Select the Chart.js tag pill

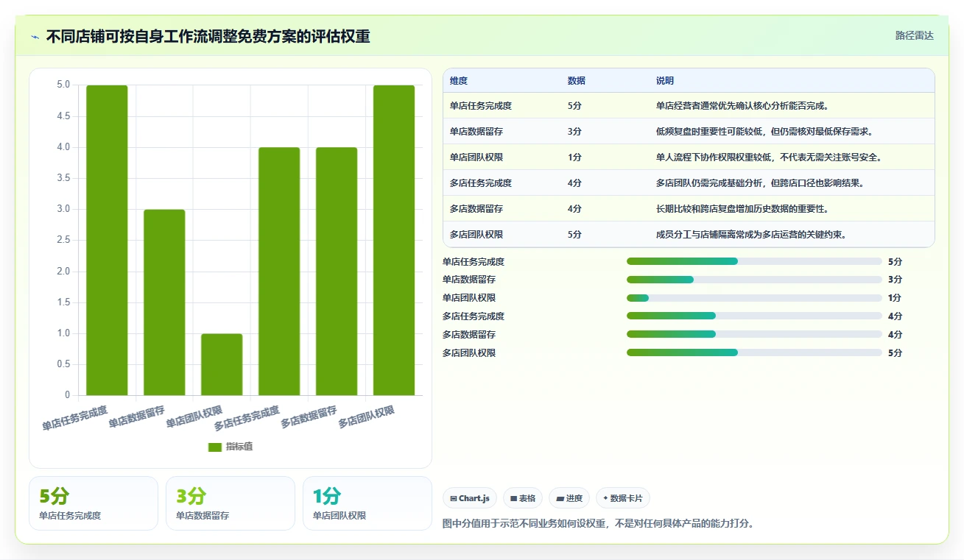click(470, 498)
